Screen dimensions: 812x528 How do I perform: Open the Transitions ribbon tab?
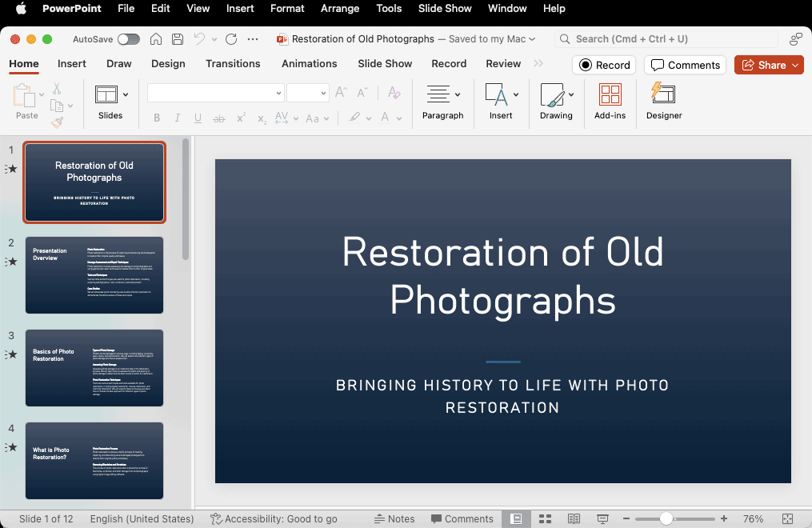[x=233, y=64]
